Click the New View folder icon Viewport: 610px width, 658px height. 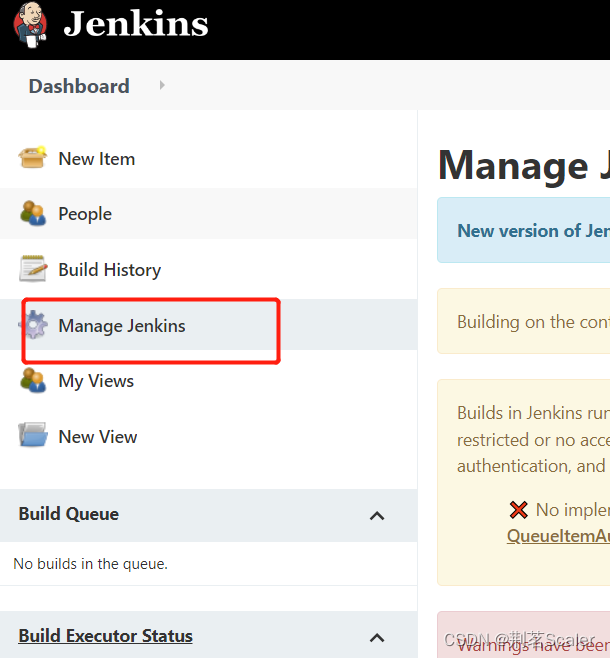(33, 435)
